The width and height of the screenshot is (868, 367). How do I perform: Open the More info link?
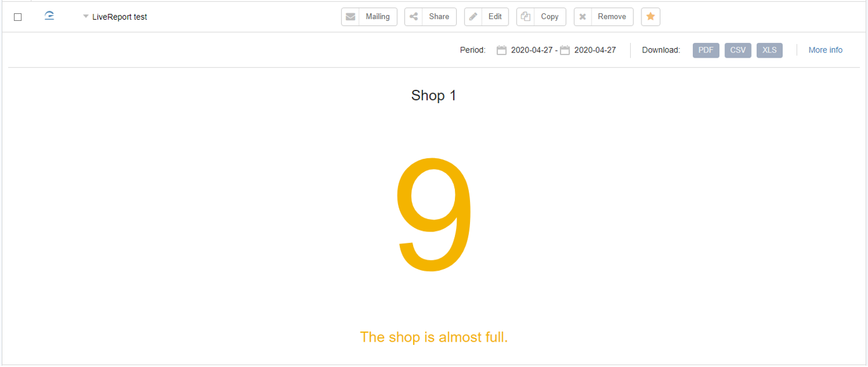(826, 51)
